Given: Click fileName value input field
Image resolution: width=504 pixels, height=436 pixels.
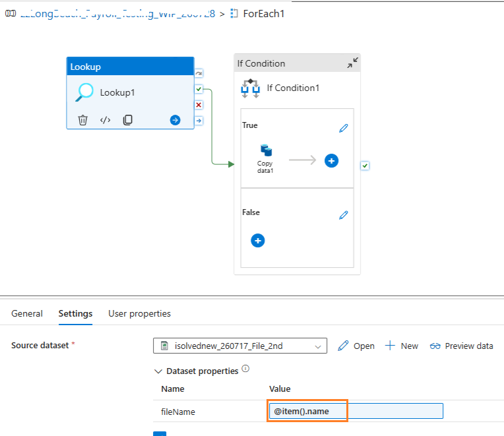Looking at the screenshot, I should point(356,411).
